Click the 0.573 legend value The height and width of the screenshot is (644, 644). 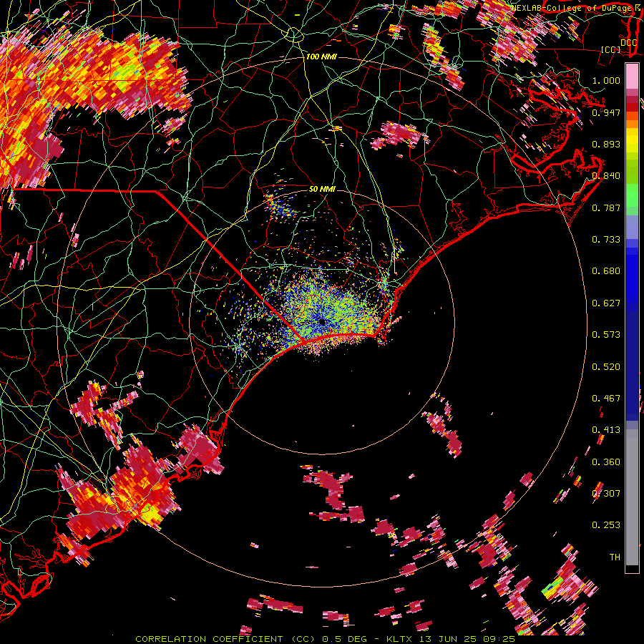[x=606, y=335]
